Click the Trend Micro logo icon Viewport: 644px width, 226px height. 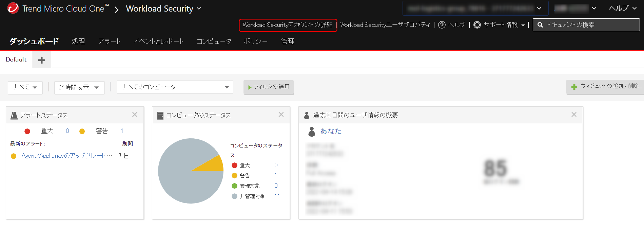pos(13,8)
